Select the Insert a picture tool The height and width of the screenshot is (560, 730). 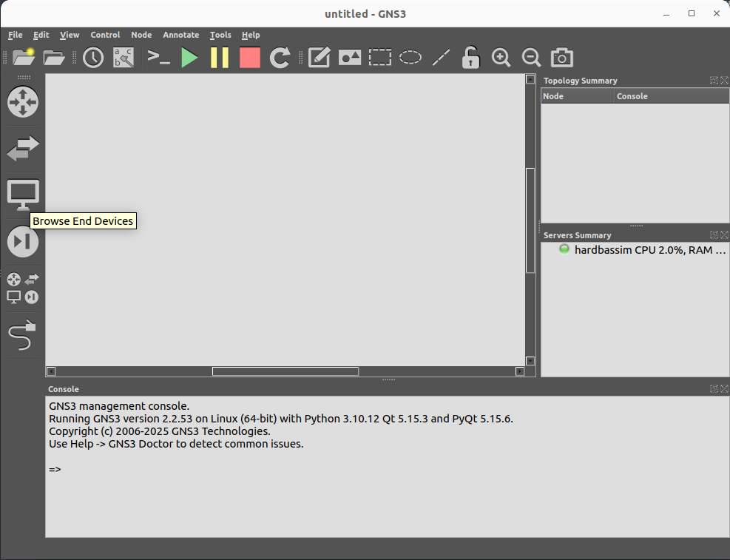point(350,58)
